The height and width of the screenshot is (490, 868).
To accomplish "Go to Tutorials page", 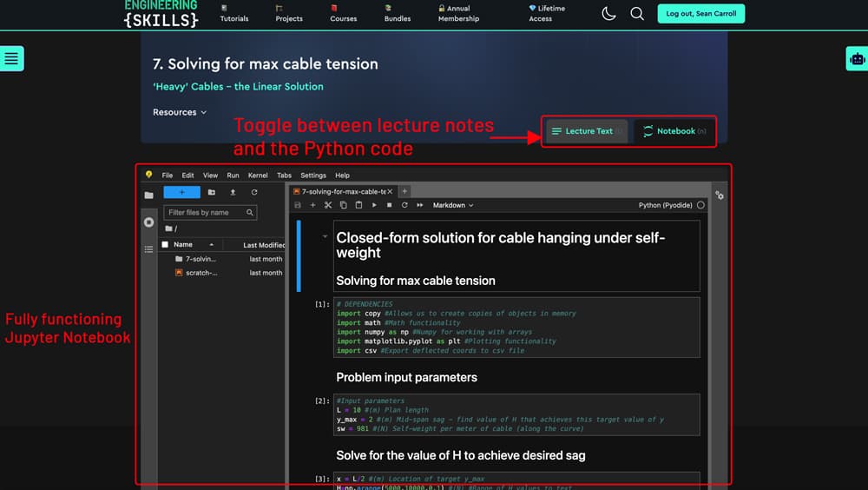I will (x=234, y=13).
